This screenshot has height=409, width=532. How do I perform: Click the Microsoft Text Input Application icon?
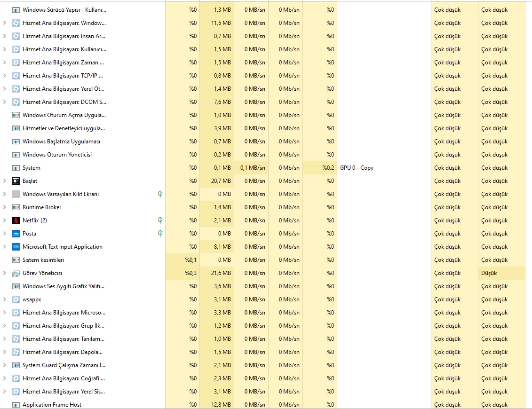[16, 247]
